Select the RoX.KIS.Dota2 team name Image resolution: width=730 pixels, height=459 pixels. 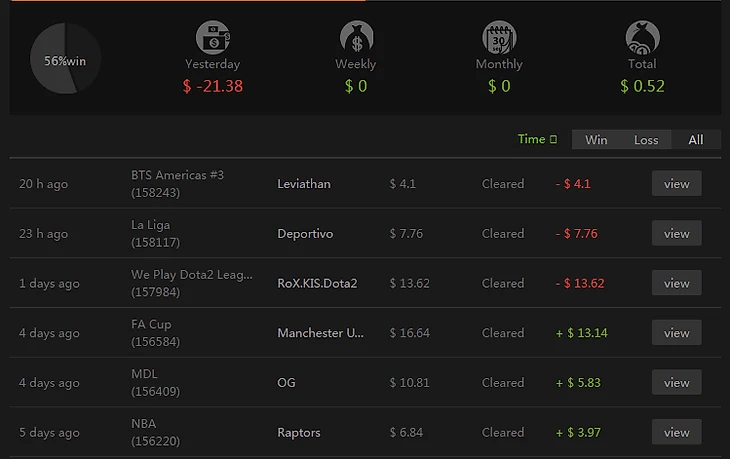coord(317,284)
